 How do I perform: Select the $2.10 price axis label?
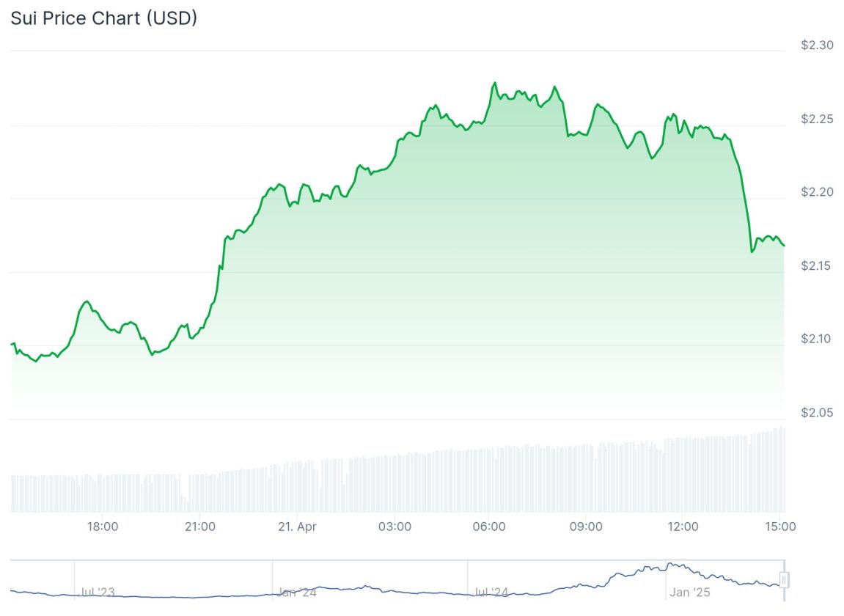tap(817, 339)
